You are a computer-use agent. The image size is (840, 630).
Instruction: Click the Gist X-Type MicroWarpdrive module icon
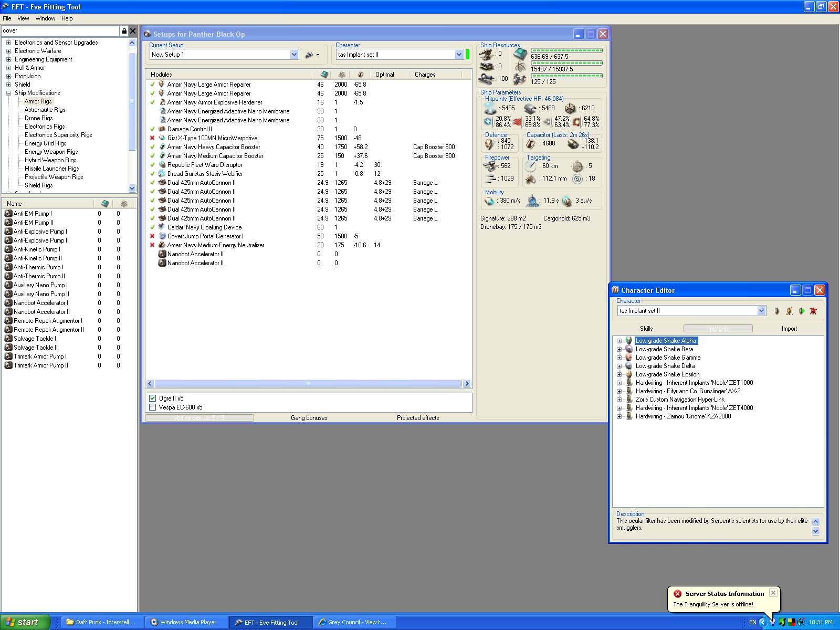(162, 138)
